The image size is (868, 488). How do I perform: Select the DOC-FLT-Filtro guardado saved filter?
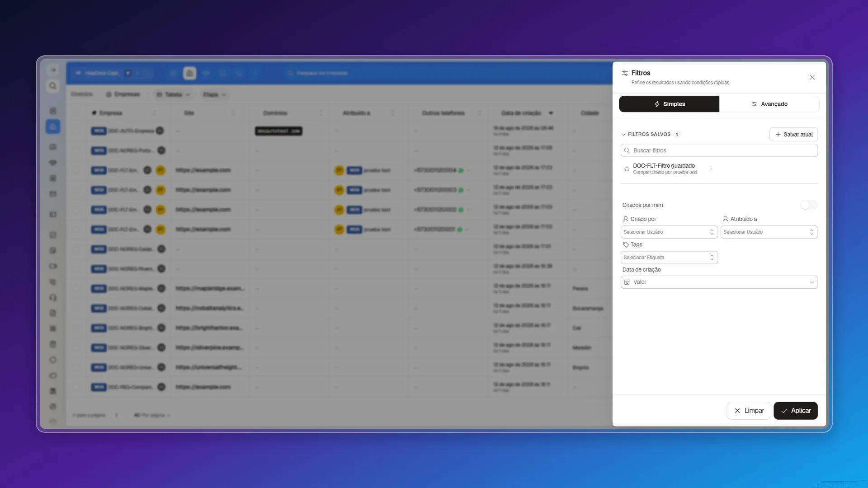point(665,169)
